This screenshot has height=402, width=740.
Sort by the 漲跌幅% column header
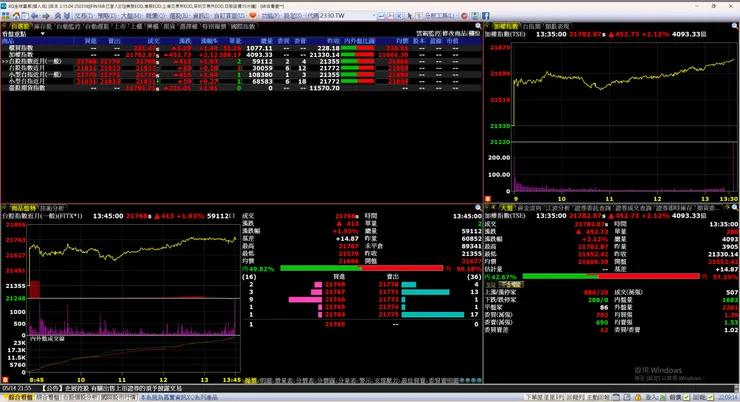click(209, 41)
